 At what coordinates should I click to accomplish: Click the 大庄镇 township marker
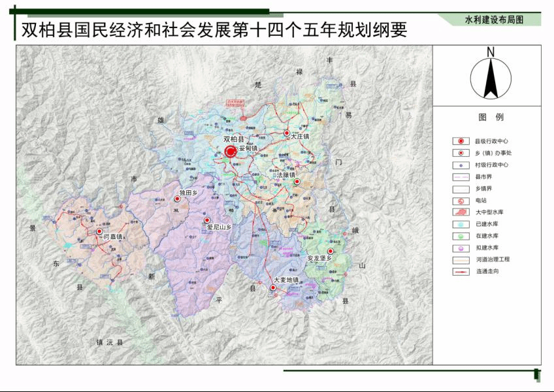(x=286, y=133)
